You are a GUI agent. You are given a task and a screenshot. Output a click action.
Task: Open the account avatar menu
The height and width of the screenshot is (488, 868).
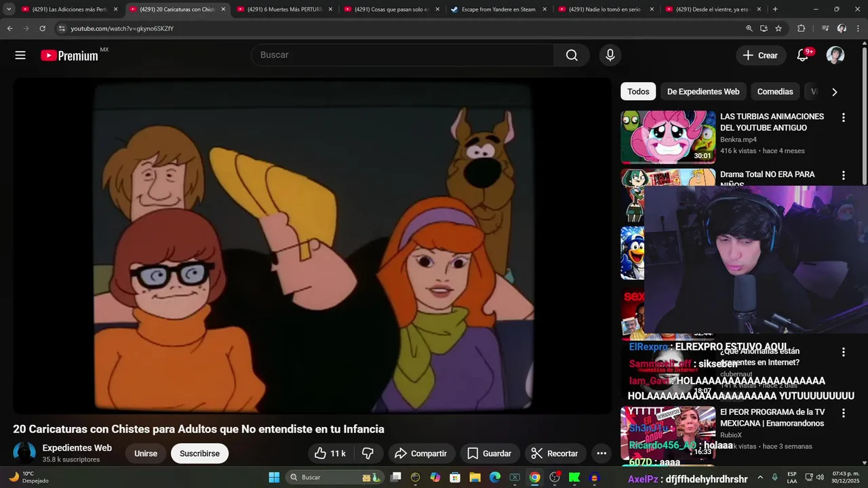pos(835,55)
